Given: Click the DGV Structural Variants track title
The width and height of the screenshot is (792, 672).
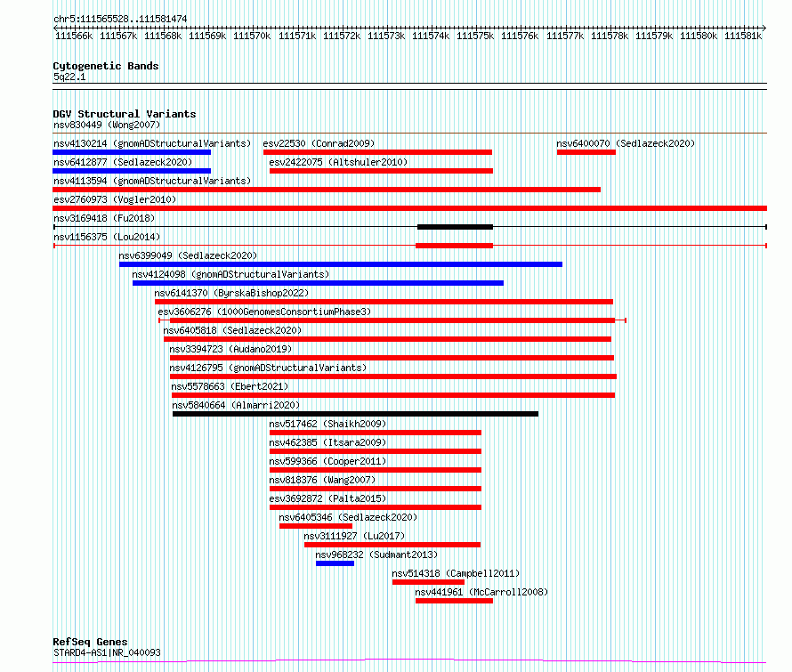Looking at the screenshot, I should 125,114.
